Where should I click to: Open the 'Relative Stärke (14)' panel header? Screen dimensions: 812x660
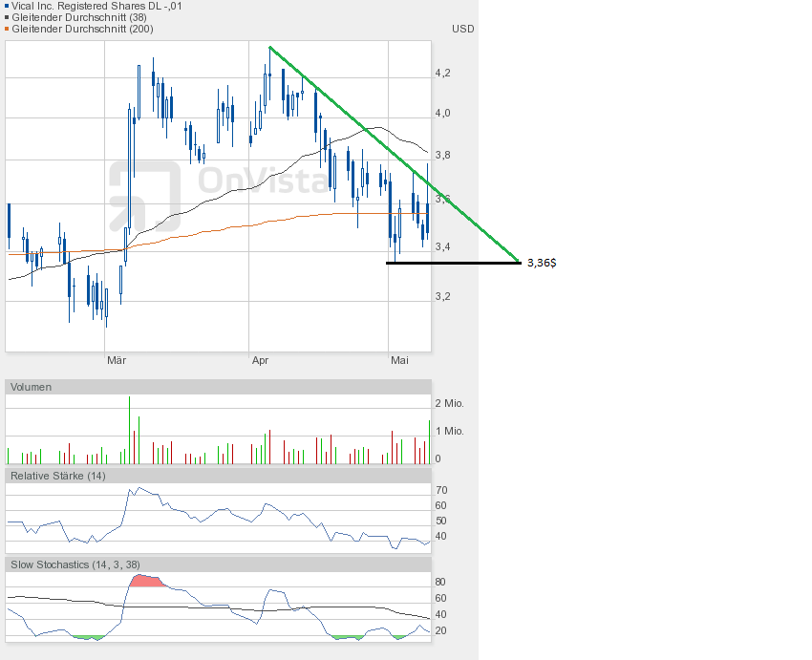[57, 475]
